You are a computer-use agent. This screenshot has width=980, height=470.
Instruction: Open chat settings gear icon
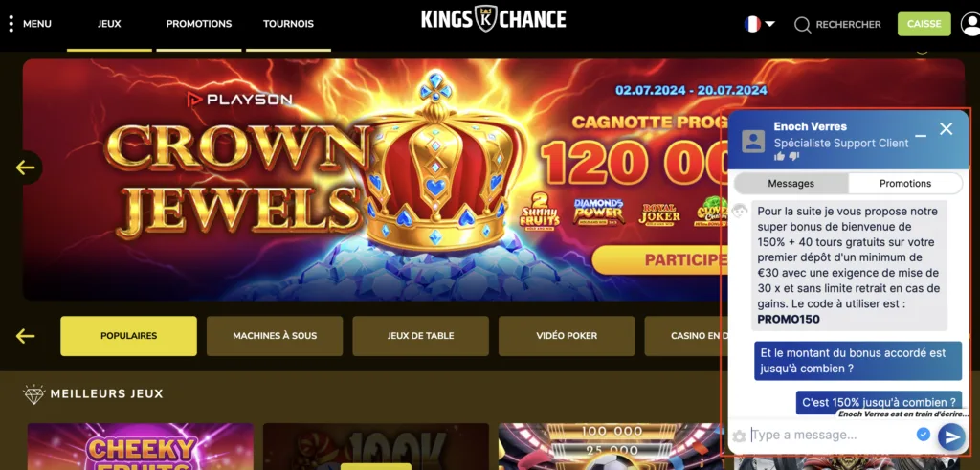(x=740, y=436)
